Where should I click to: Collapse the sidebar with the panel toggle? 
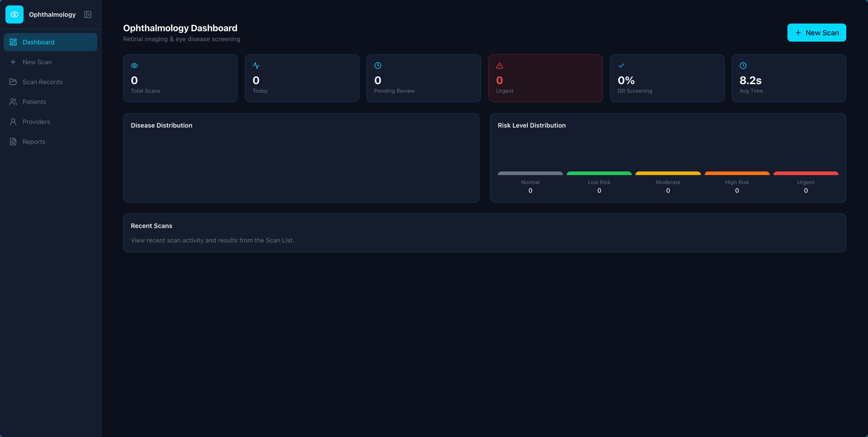click(x=88, y=14)
